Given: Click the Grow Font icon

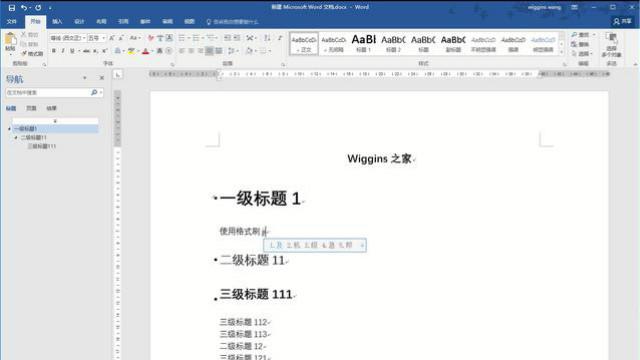Looking at the screenshot, I should (x=112, y=38).
